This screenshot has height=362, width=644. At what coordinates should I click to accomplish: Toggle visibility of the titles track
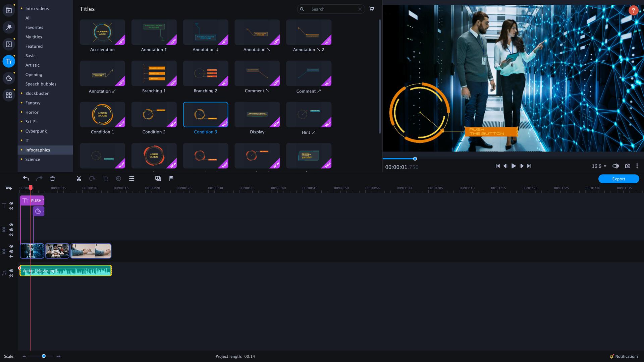click(x=11, y=203)
